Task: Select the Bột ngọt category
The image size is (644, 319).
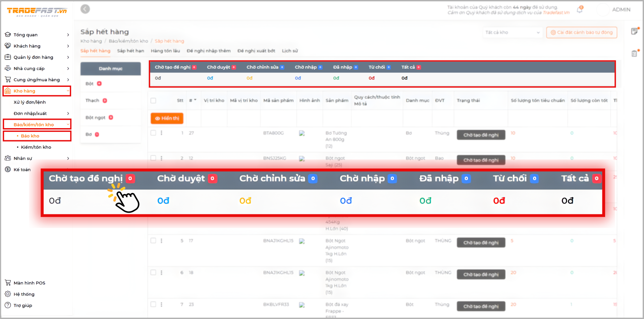Action: click(95, 118)
